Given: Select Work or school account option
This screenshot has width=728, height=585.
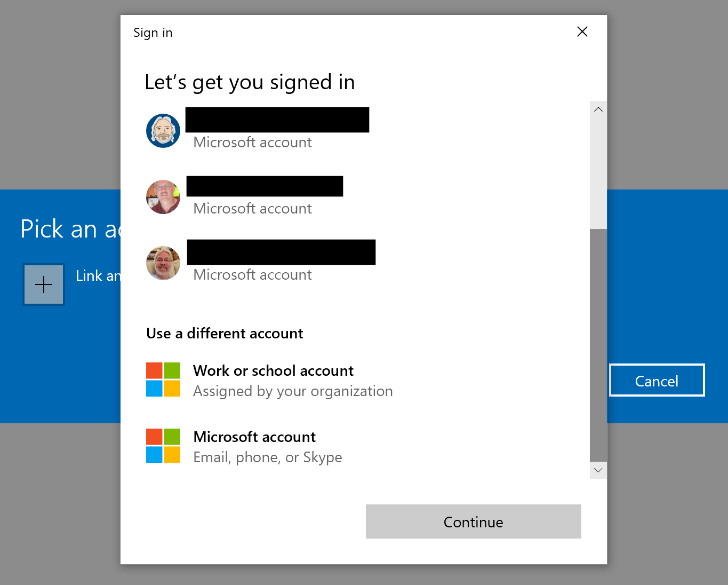Looking at the screenshot, I should point(273,371).
